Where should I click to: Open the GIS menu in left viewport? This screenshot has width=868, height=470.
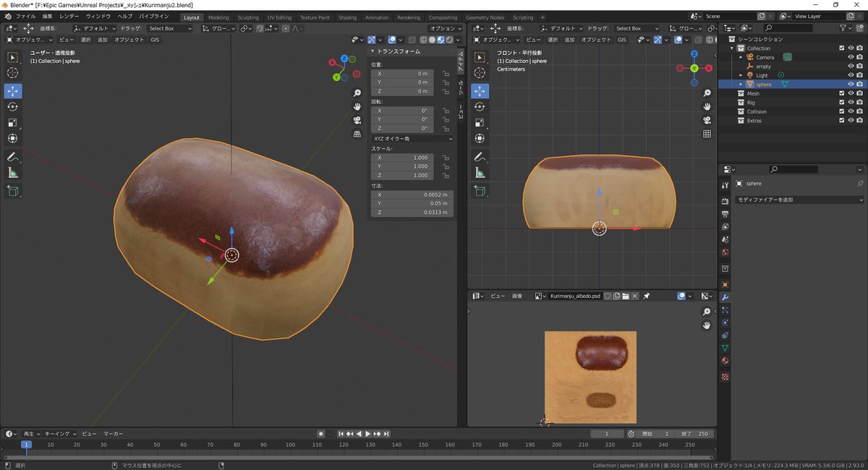pos(155,40)
